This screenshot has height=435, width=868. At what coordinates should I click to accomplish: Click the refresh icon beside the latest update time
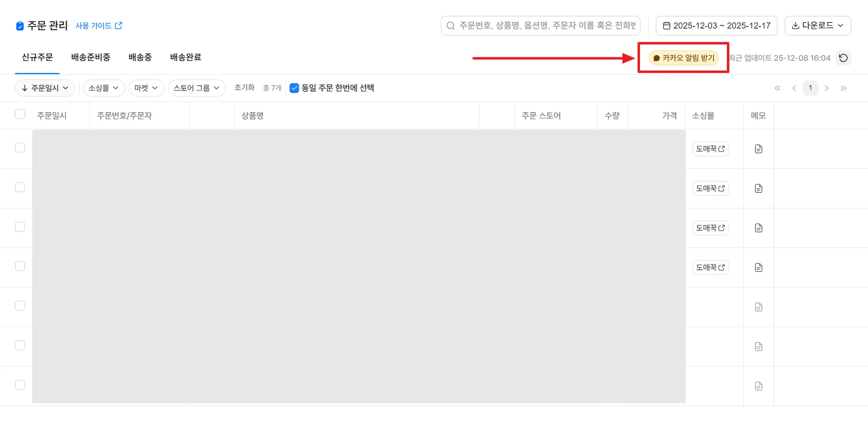pos(843,58)
